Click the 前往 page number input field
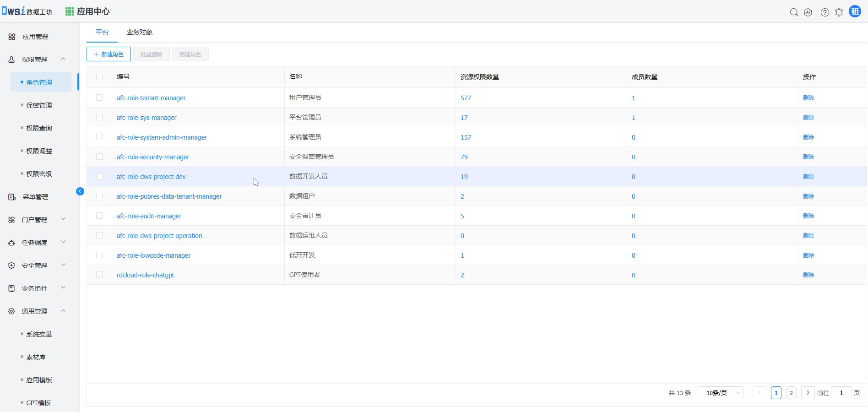This screenshot has width=868, height=412. 841,393
